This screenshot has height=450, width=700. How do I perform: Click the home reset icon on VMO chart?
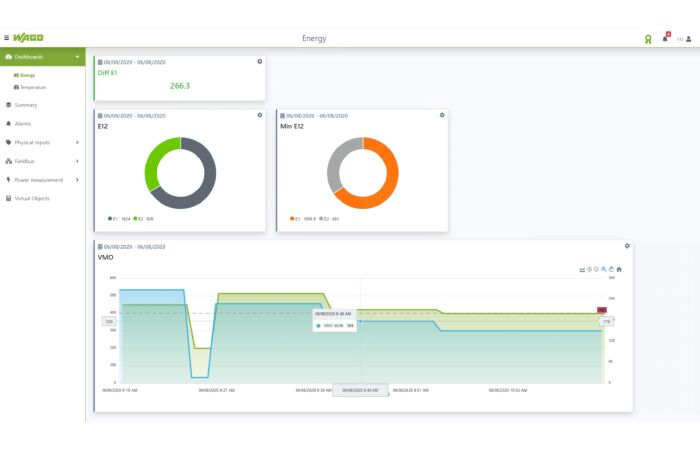tap(619, 269)
